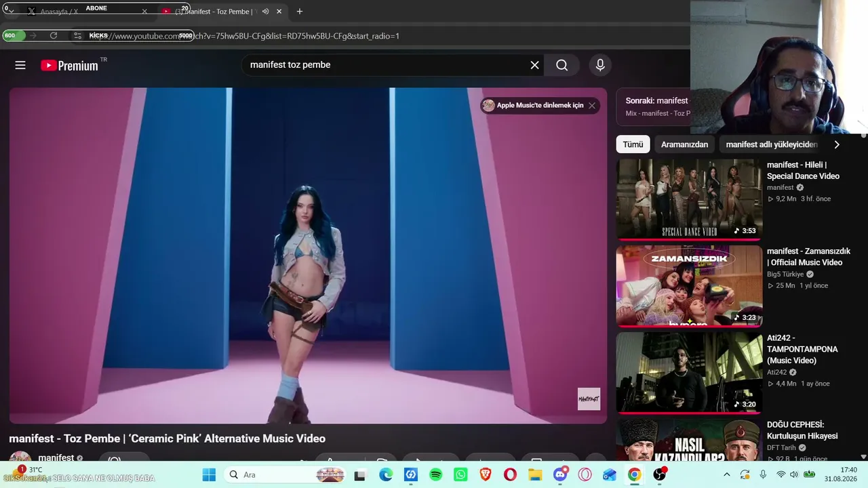Open WhatsApp from the taskbar

point(461,475)
